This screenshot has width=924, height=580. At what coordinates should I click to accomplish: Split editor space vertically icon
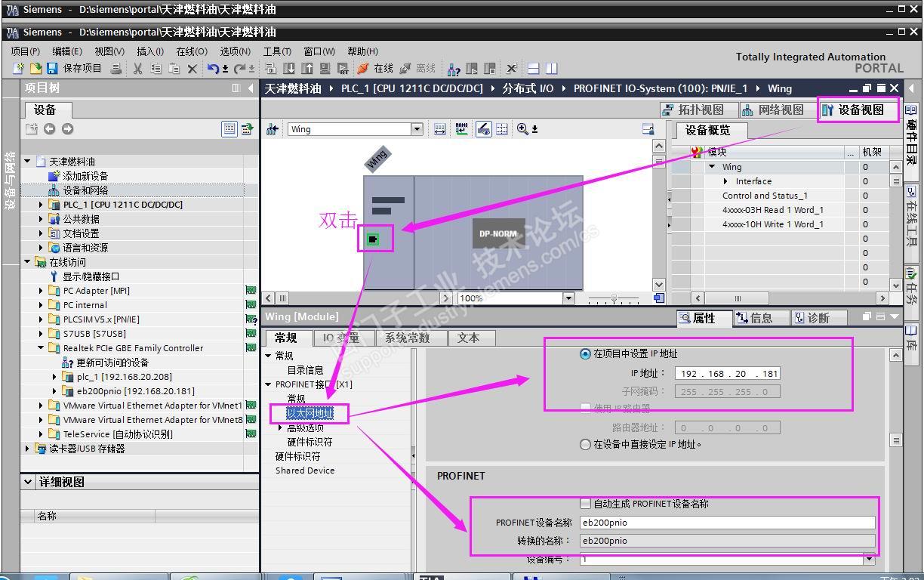pos(551,69)
